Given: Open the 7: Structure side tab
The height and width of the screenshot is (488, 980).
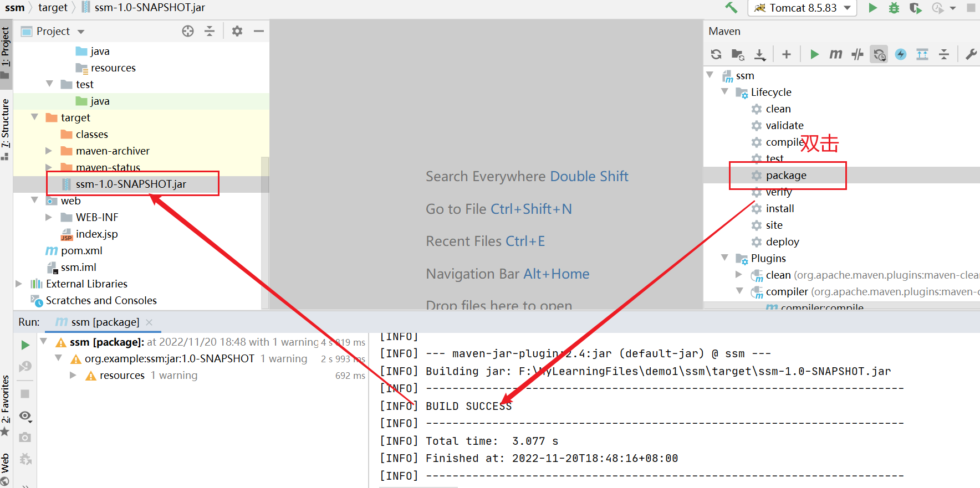Looking at the screenshot, I should [x=6, y=129].
